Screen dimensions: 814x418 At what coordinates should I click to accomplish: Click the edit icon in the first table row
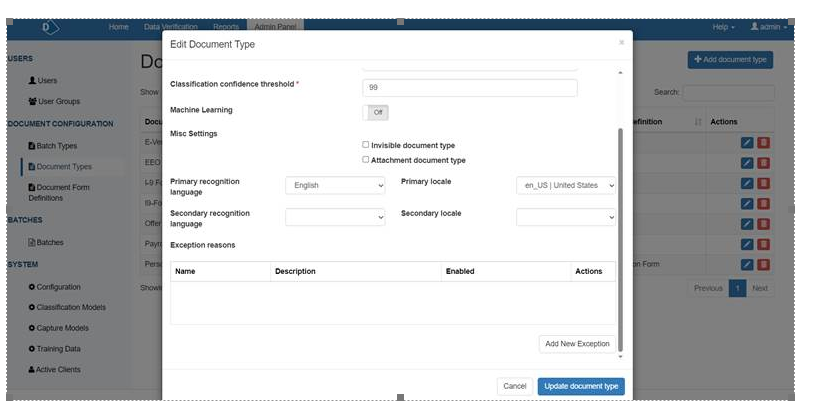click(x=747, y=142)
